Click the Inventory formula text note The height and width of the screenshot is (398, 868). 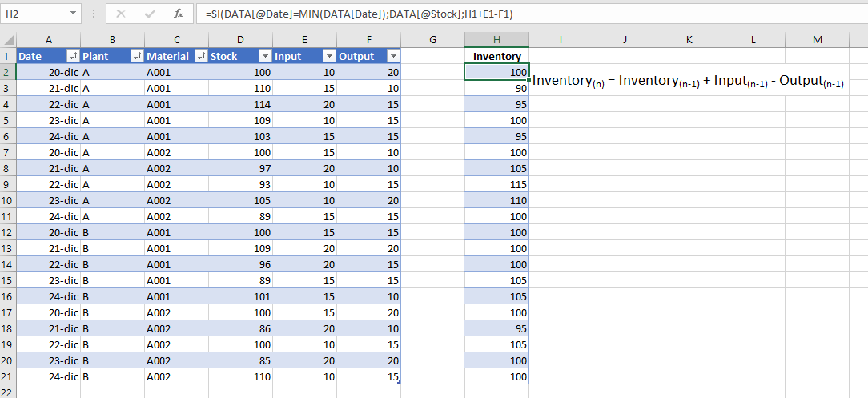688,82
